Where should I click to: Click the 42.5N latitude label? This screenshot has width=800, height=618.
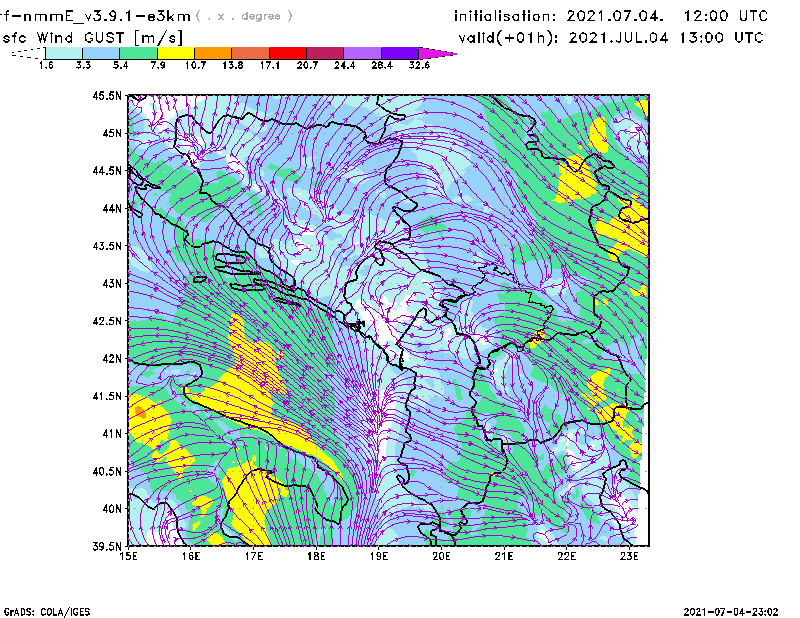coord(108,321)
